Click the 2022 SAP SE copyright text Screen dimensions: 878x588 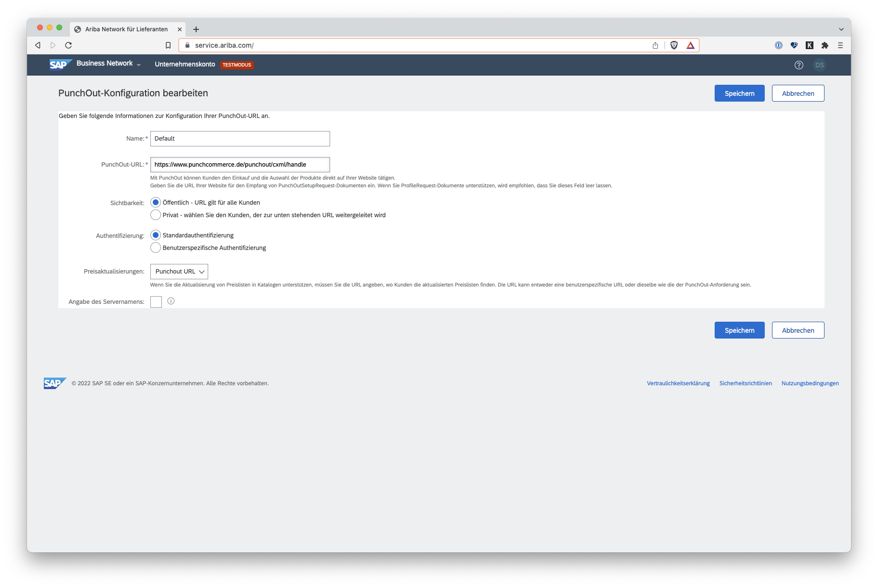(170, 383)
